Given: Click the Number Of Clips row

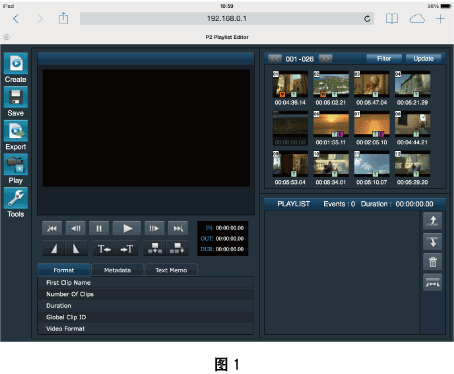Looking at the screenshot, I should point(145,294).
